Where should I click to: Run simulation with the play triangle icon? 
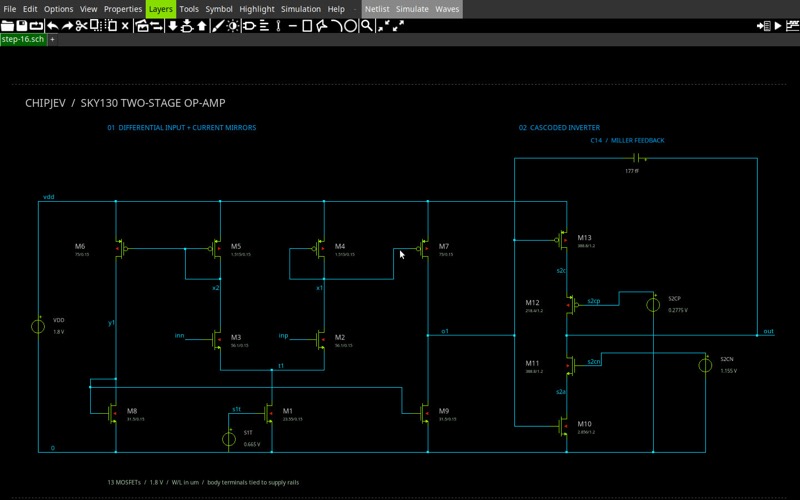[778, 26]
